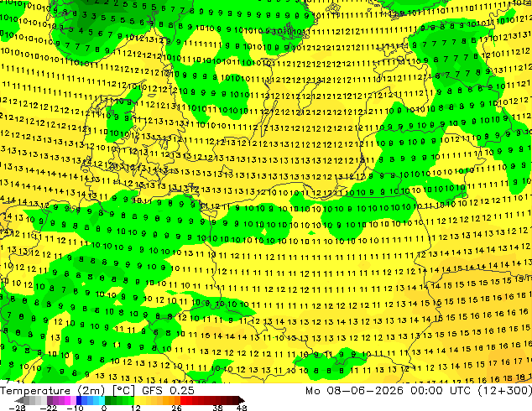
Task: Click the 0 label on the legend
Action: click(x=104, y=408)
